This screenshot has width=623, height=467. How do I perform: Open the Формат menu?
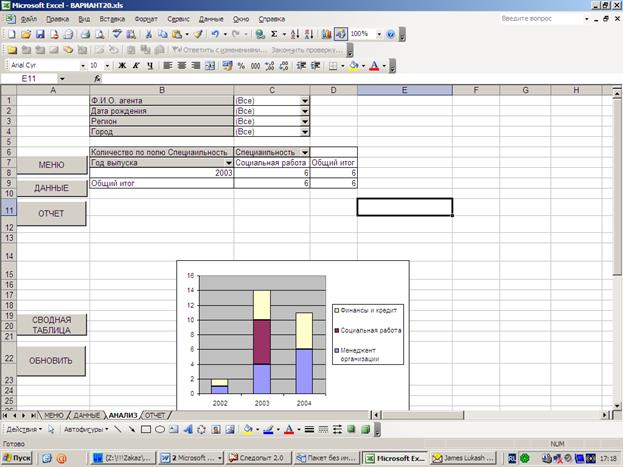coord(145,19)
